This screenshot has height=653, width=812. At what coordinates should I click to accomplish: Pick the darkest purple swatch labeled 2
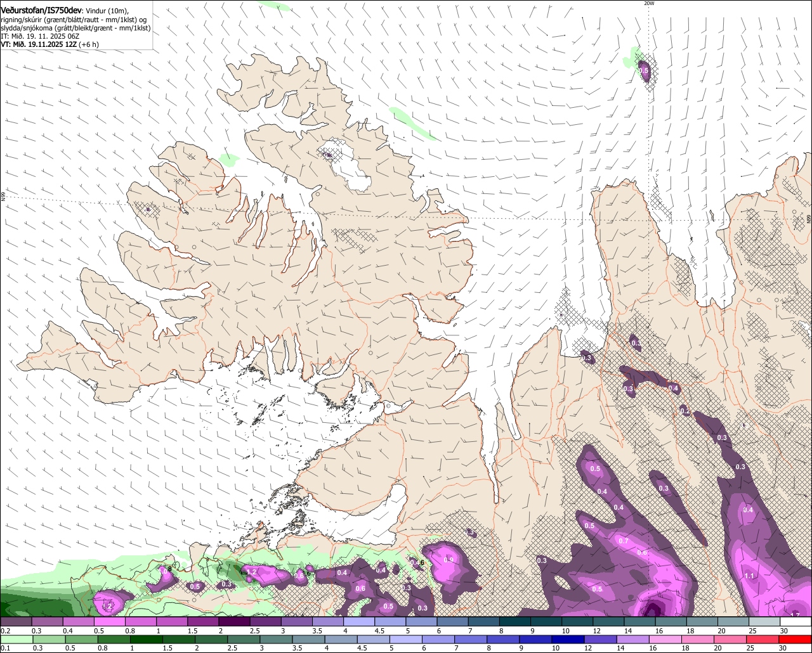coord(234,621)
